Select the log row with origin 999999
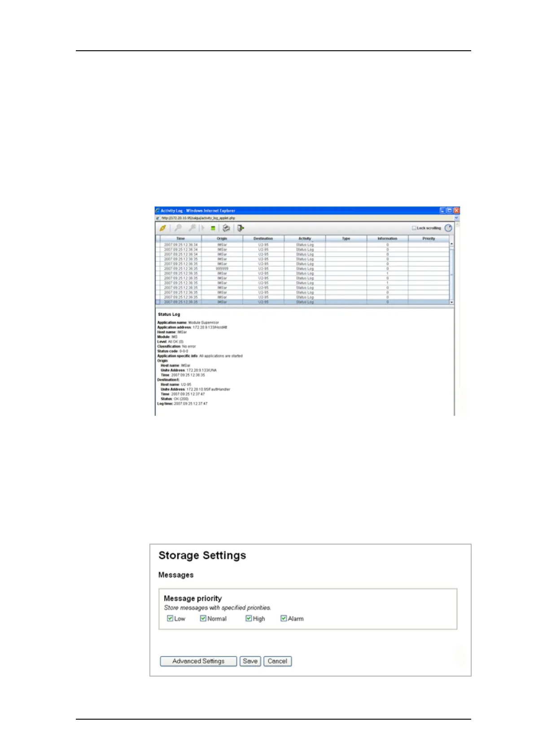Viewport: 534px width, 756px height. pos(302,268)
